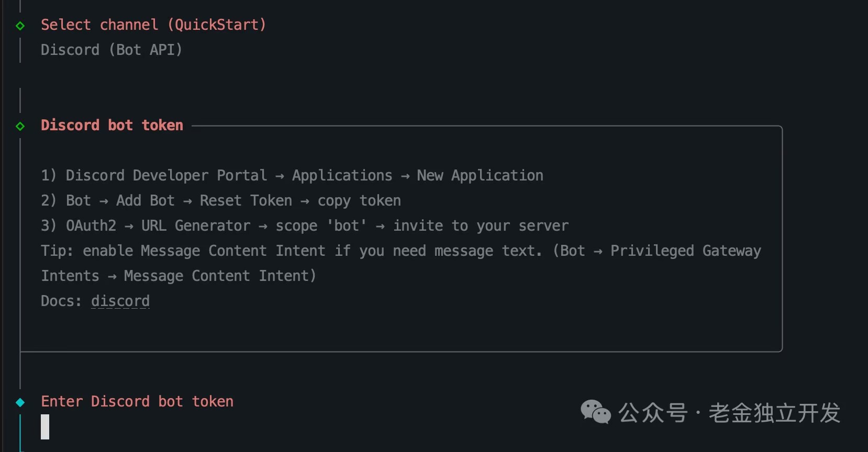Click the green diamond beside Select channel
This screenshot has height=452, width=868.
pyautogui.click(x=20, y=26)
